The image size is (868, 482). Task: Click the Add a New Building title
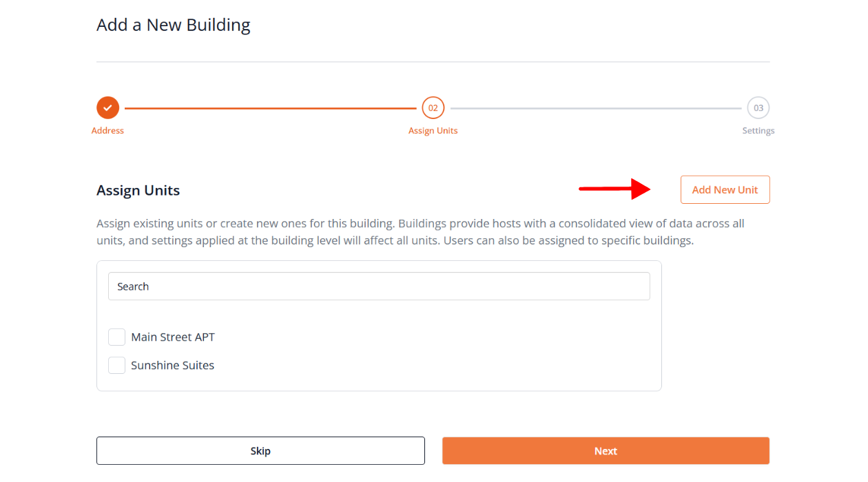click(174, 25)
